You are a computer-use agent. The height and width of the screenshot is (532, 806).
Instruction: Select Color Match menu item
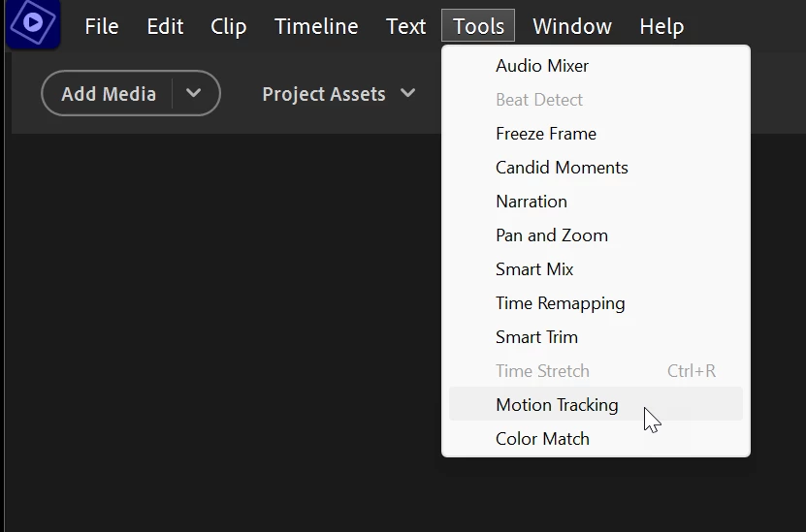pyautogui.click(x=542, y=439)
